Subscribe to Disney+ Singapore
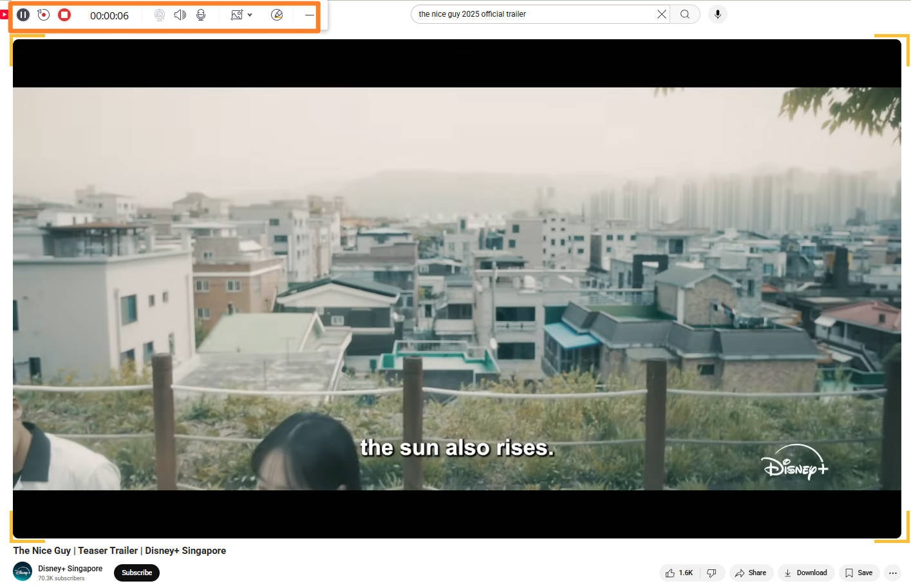The height and width of the screenshot is (588, 911). click(x=136, y=573)
